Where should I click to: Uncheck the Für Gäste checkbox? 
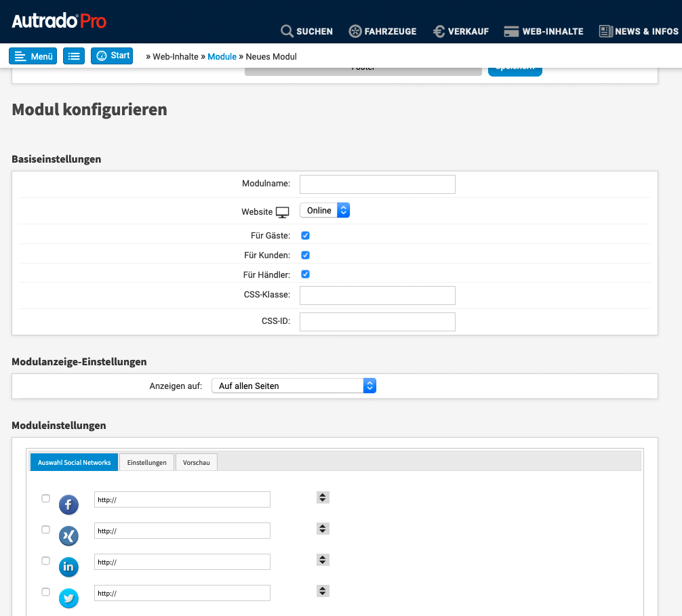(x=305, y=236)
